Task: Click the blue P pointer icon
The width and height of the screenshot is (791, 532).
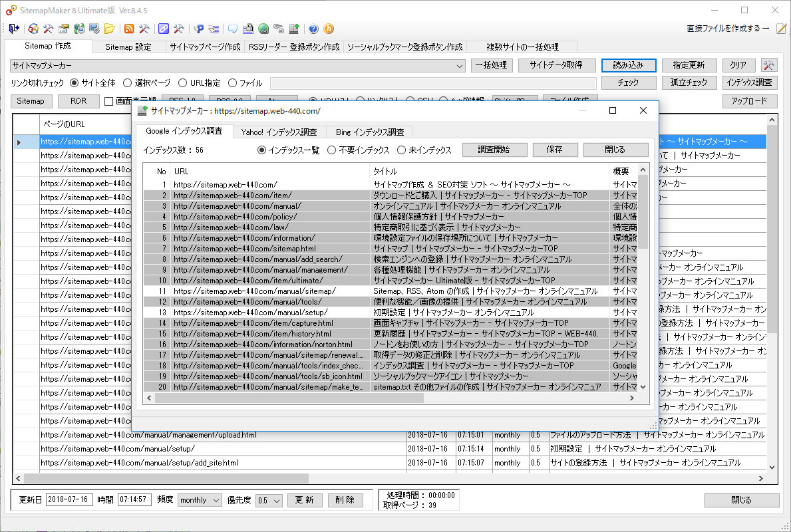Action: point(198,29)
